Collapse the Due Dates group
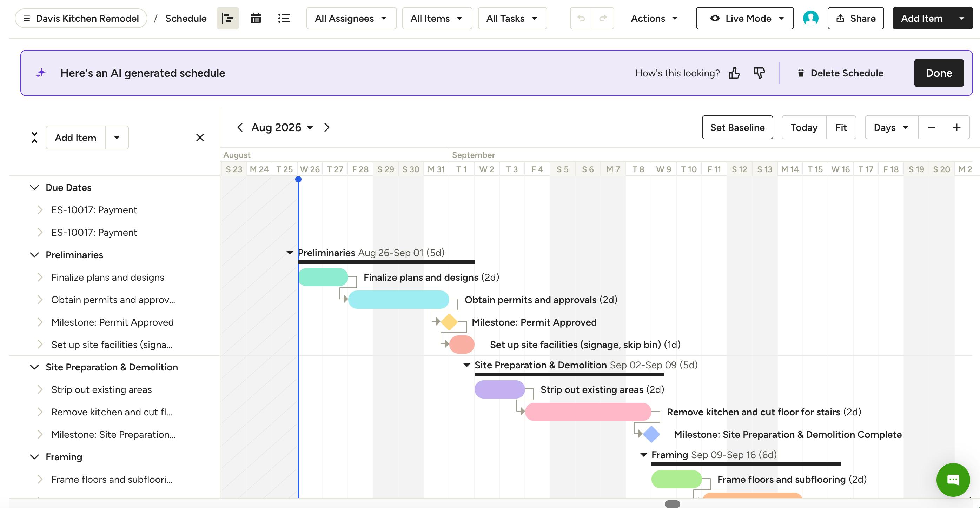980x508 pixels. [x=34, y=187]
